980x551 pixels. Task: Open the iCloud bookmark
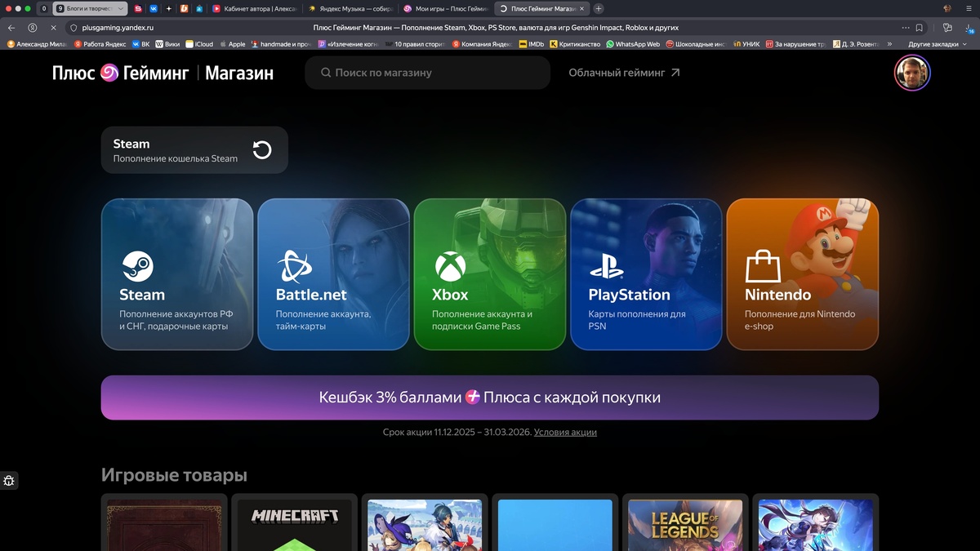pyautogui.click(x=199, y=44)
